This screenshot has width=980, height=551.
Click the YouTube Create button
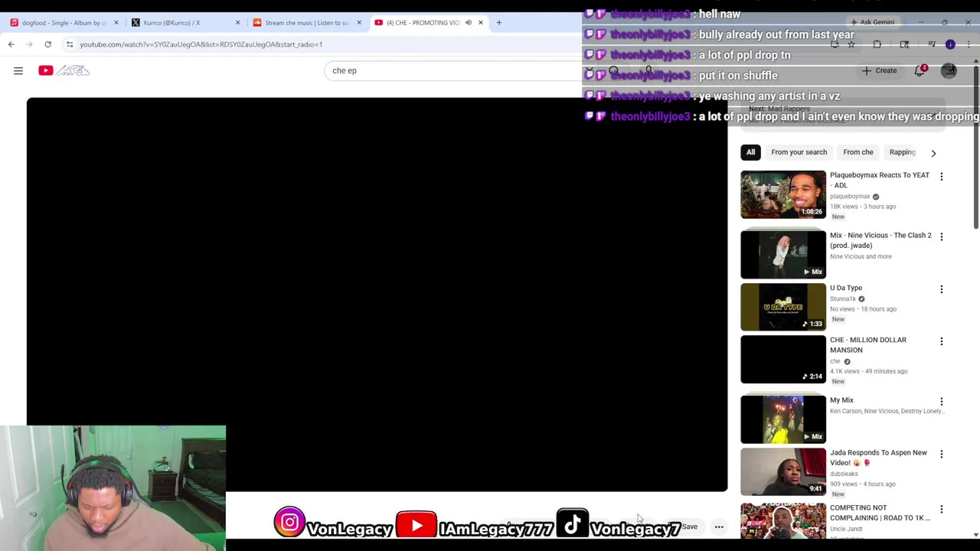point(879,70)
